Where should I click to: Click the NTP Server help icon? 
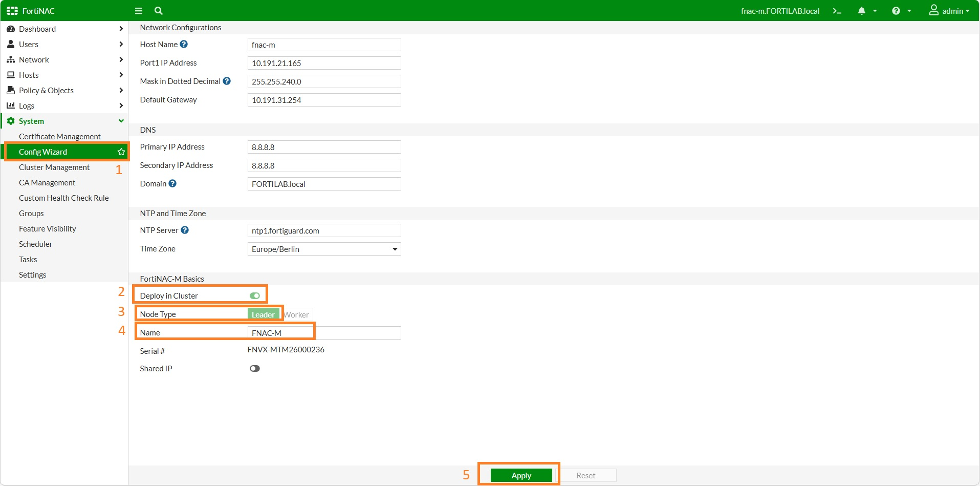coord(185,230)
